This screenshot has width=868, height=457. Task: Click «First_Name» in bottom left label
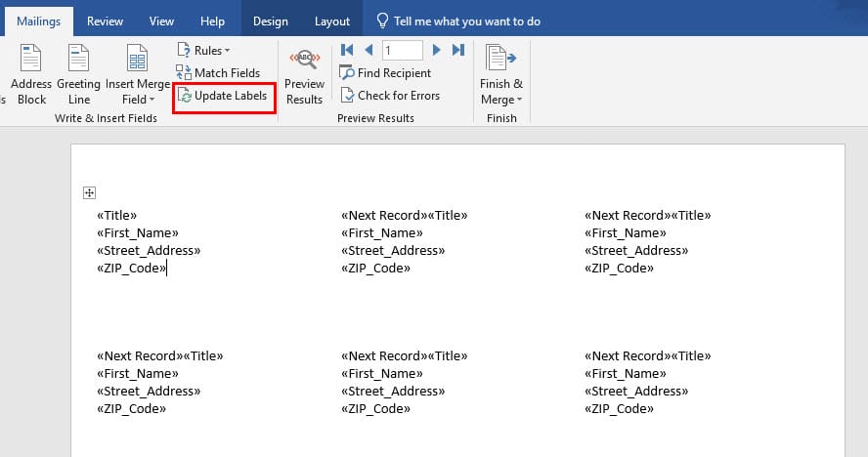[x=137, y=373]
